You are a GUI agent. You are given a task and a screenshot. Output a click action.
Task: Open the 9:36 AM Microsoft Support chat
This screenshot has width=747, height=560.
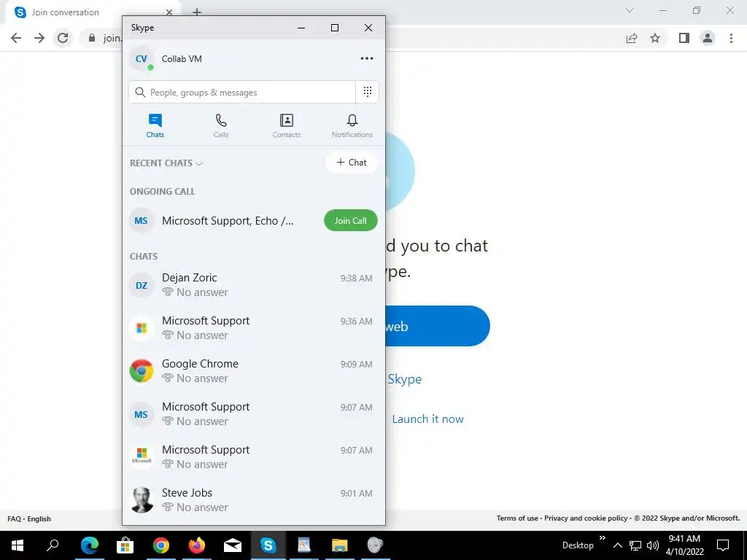253,327
